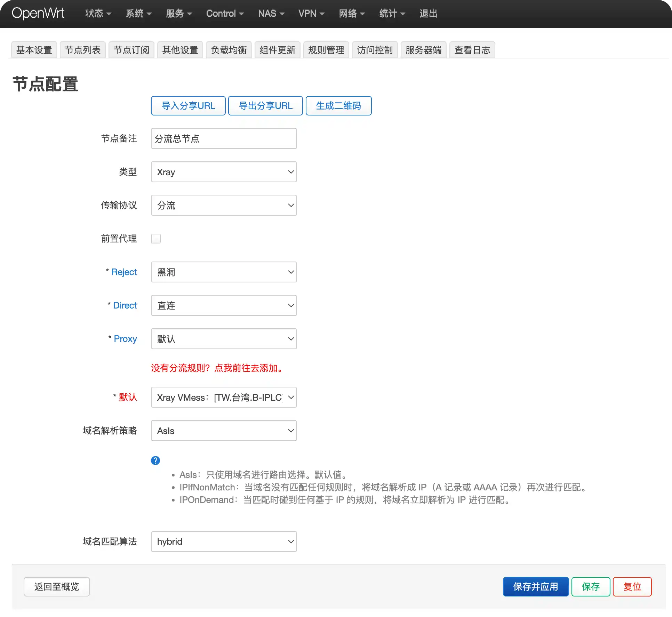Expand the Proxy dropdown showing 默认
Image resolution: width=672 pixels, height=617 pixels.
[224, 339]
